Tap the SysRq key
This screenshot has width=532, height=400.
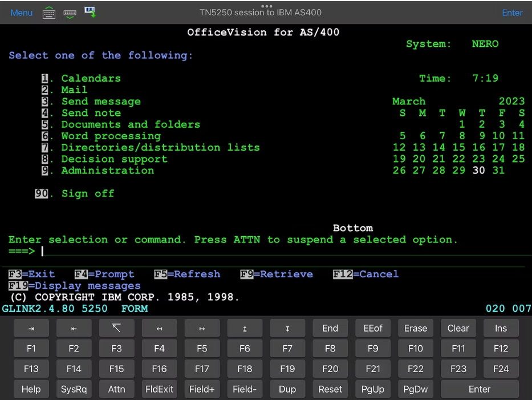74,389
